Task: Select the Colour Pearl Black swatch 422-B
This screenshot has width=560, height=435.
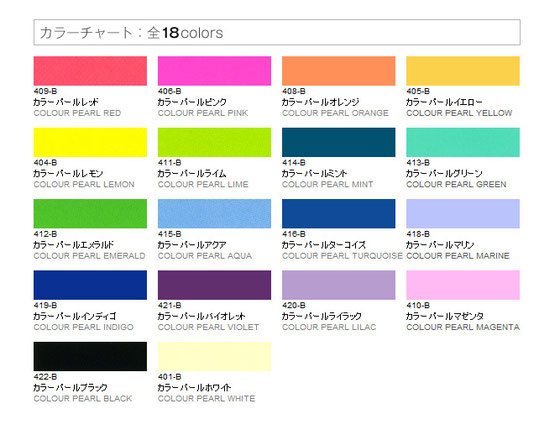Action: click(90, 356)
